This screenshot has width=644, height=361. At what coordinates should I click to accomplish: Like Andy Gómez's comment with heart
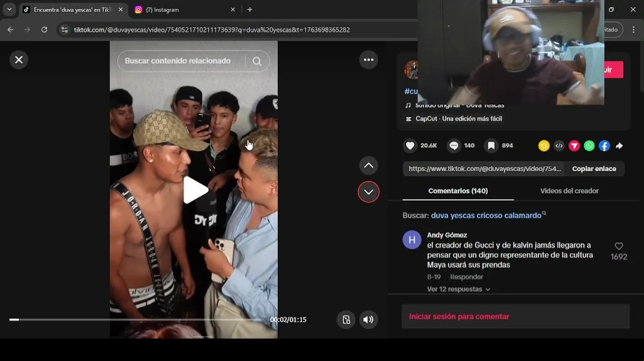(619, 246)
